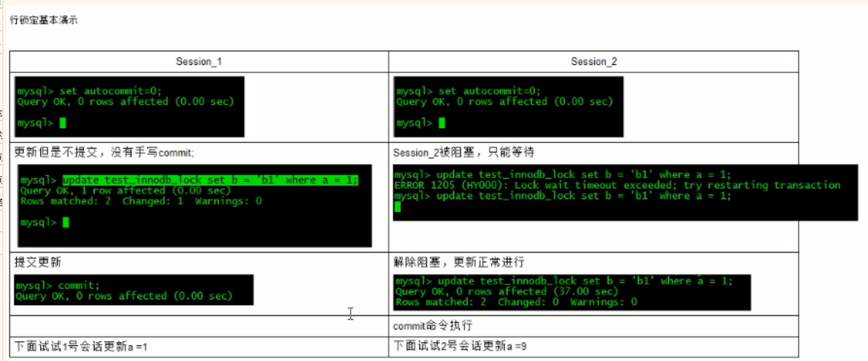This screenshot has height=361, width=868.
Task: Click the text '下面试试2号会话更新a =9'
Action: [x=460, y=346]
